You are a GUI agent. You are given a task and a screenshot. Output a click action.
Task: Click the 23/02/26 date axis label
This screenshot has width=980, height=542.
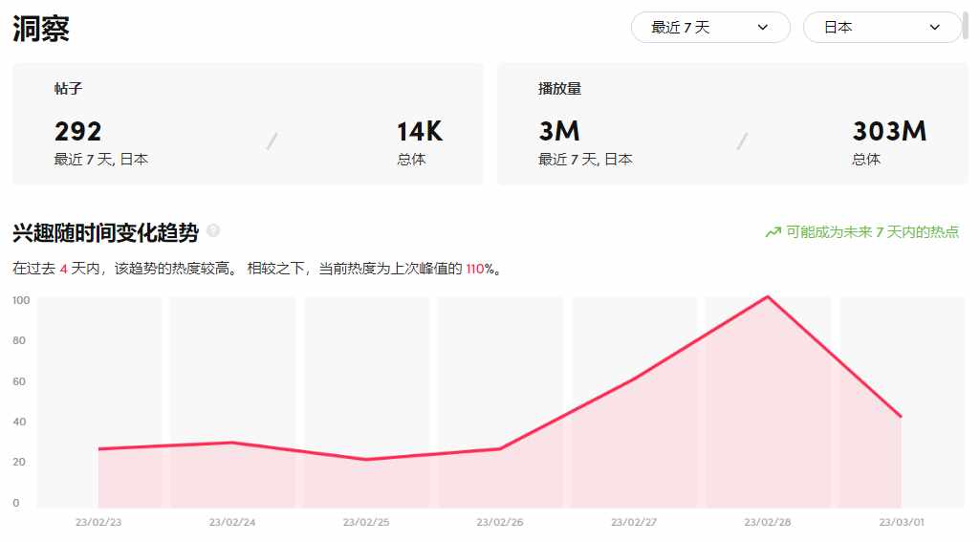(x=499, y=522)
